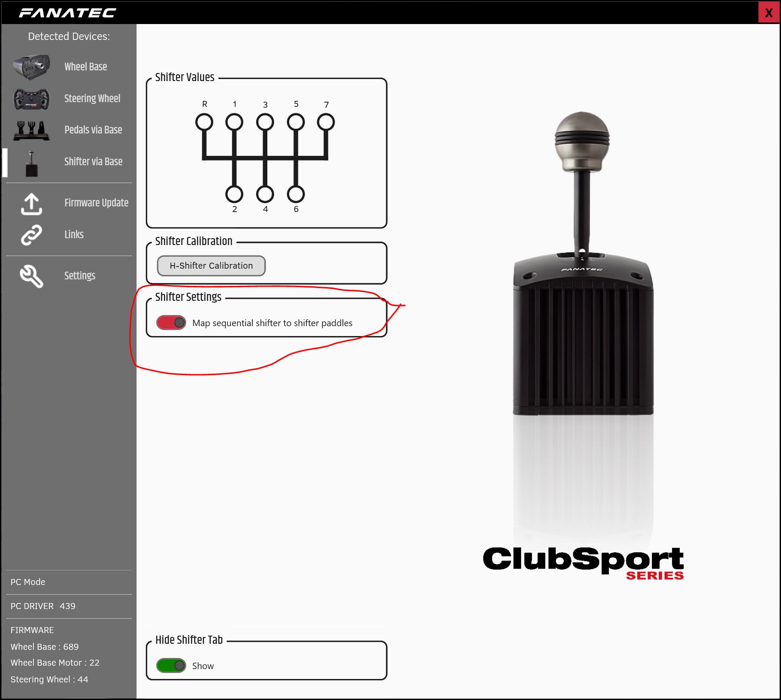Click the PC DRIVER 439 text

click(43, 606)
